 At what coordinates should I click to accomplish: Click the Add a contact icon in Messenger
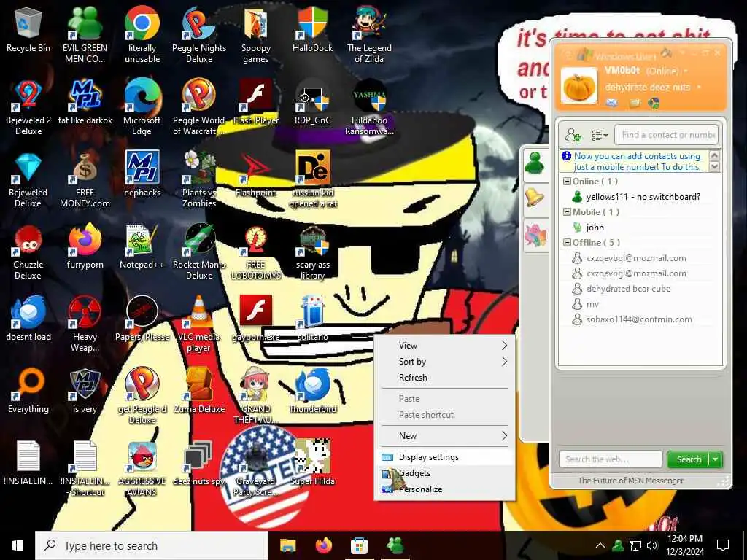point(573,135)
